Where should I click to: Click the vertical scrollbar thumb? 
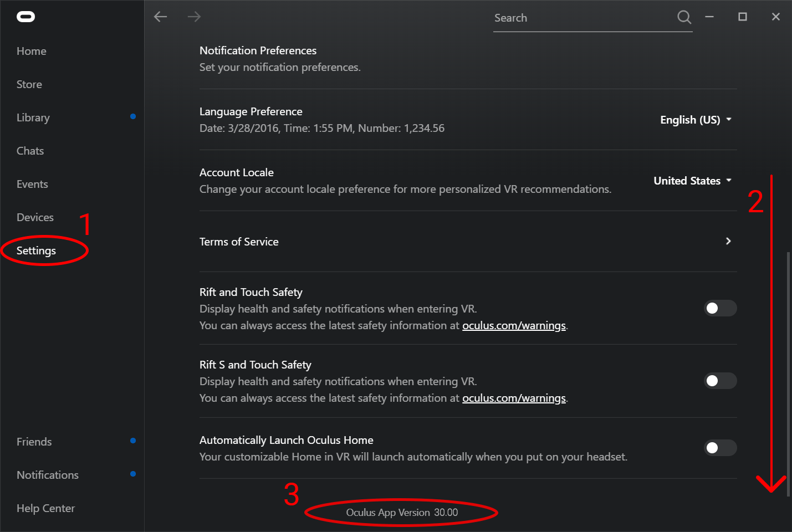[x=788, y=374]
